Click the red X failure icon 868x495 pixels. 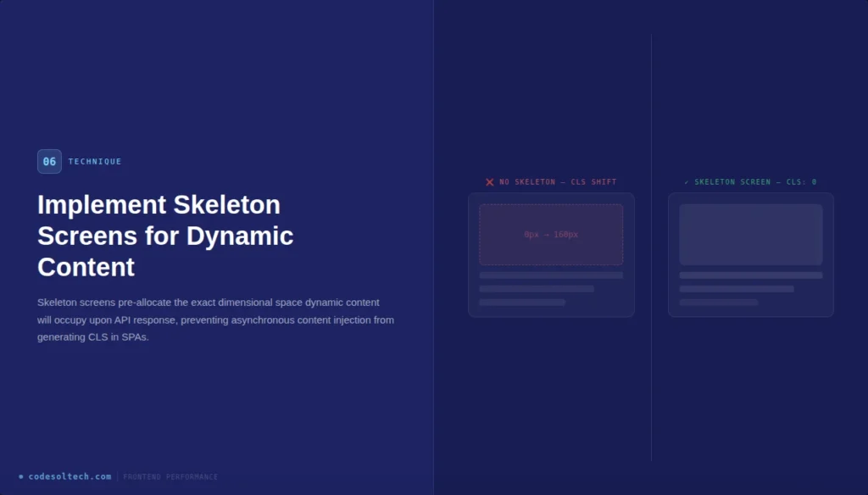tap(490, 181)
